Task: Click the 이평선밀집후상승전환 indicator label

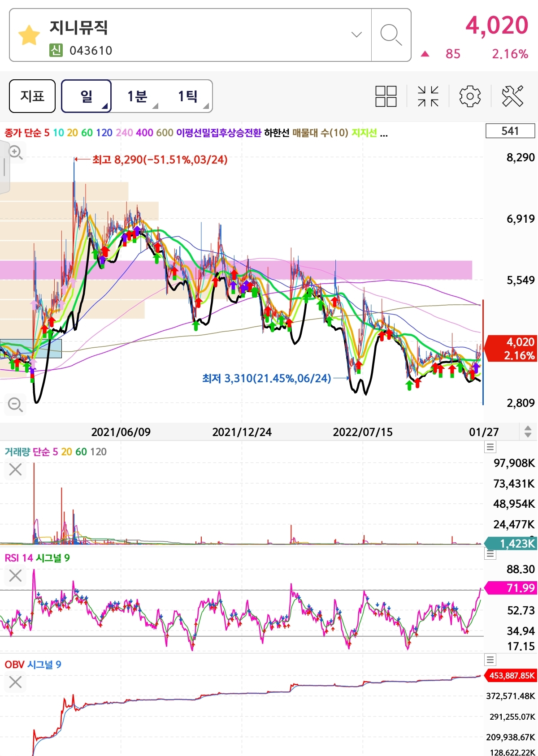Action: [218, 133]
